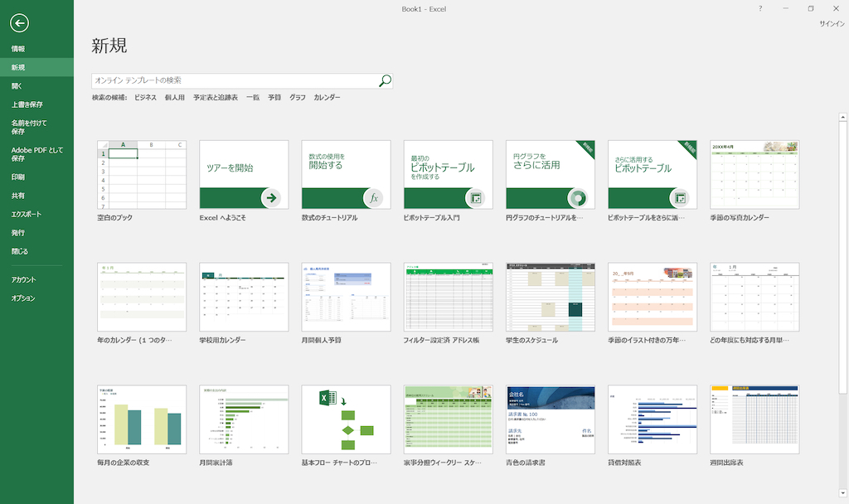Open the どの年度にも対応する月単 calendar template

click(x=754, y=303)
